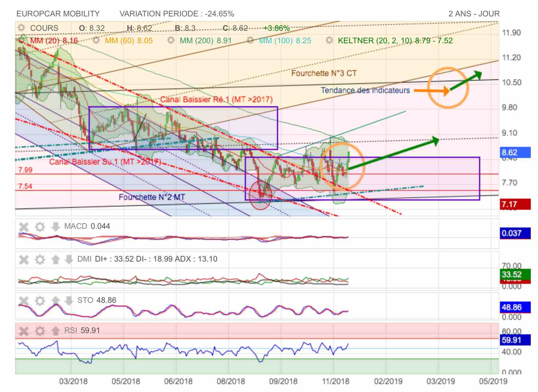Remove the RSI indicator panel
Viewport: 538px width, 392px height.
click(x=24, y=331)
